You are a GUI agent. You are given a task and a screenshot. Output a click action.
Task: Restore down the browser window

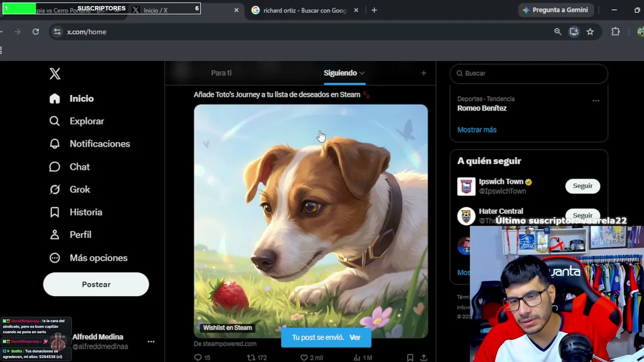coord(637,10)
